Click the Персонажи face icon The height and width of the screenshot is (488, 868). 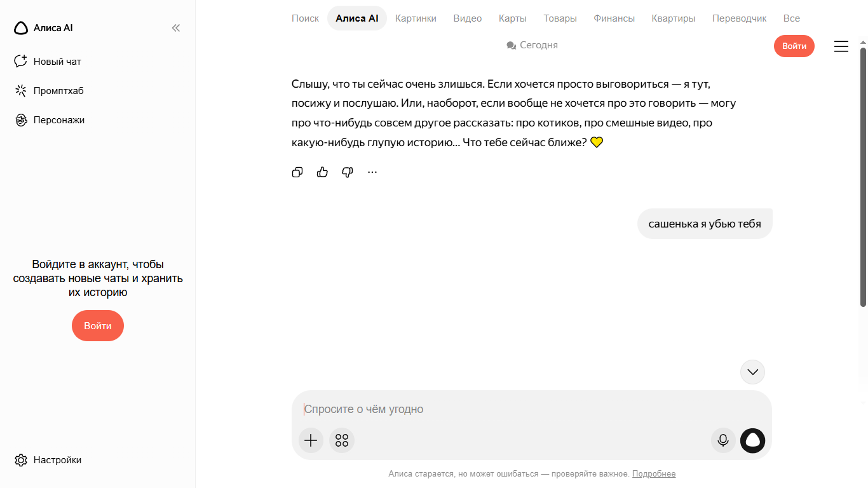point(21,120)
